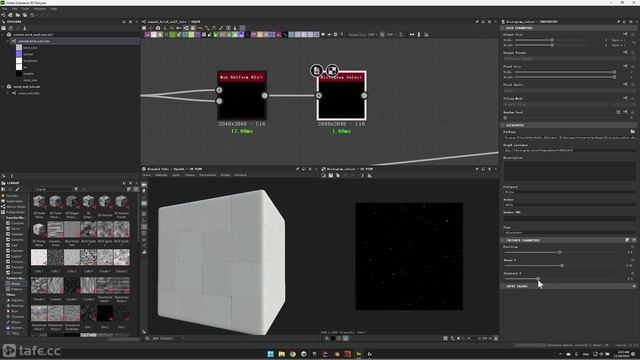Click the randomize icon next to Random Seed
Viewport: 640px width, 360px height.
point(618,112)
